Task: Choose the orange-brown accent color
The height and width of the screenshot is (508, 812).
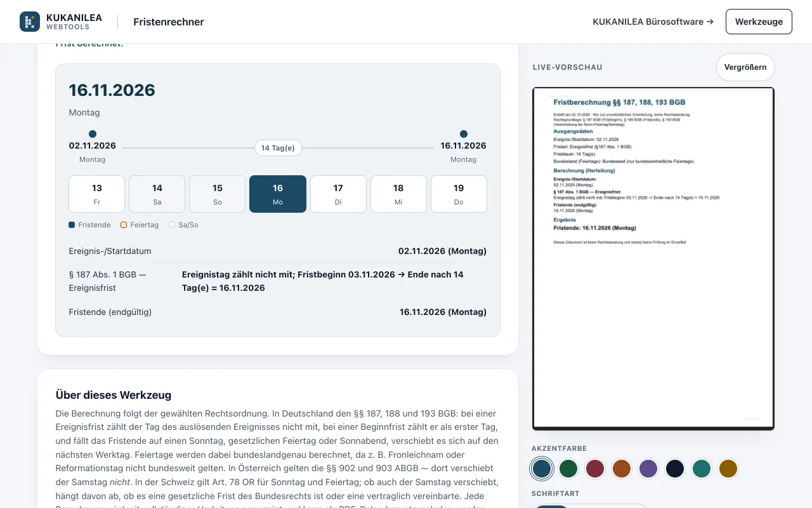Action: [x=622, y=469]
